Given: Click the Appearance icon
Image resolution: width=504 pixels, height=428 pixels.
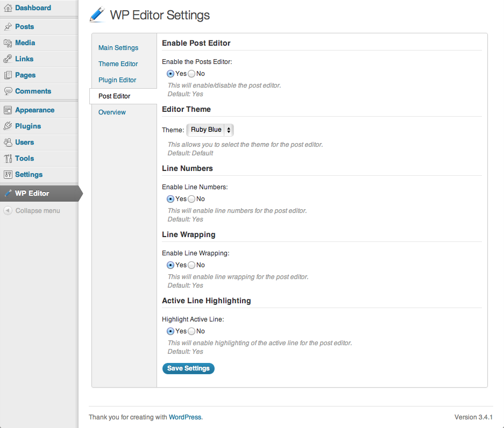Looking at the screenshot, I should coord(9,110).
